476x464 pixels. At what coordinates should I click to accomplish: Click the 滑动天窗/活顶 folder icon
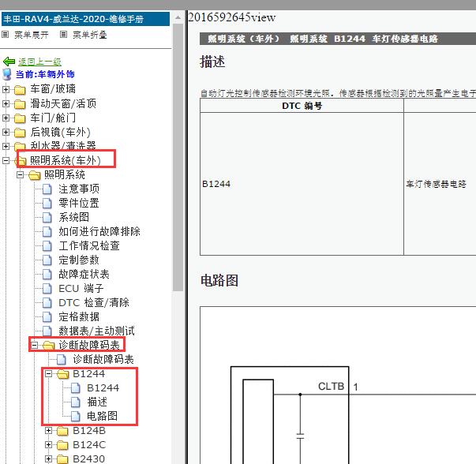(x=20, y=104)
